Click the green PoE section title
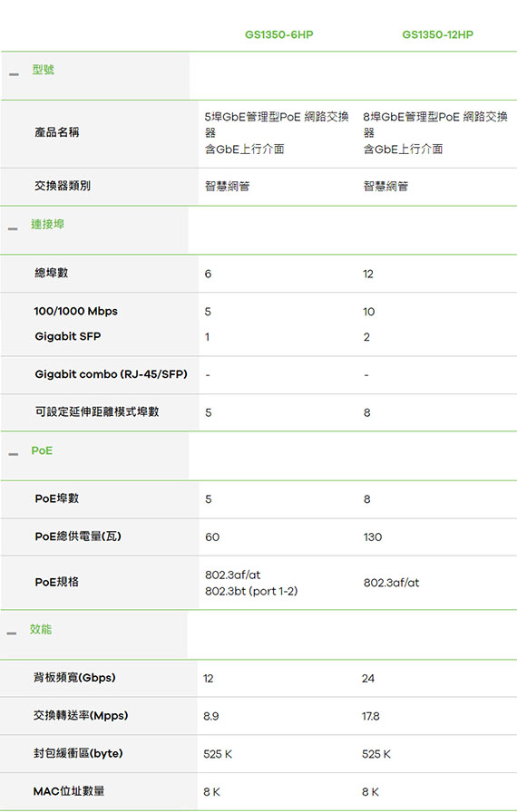This screenshot has width=517, height=812. click(42, 450)
